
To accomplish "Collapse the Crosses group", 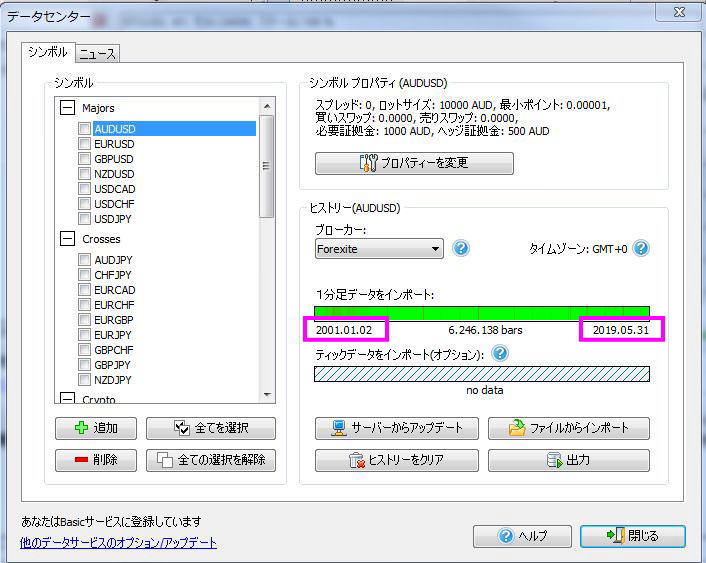I will pos(67,239).
